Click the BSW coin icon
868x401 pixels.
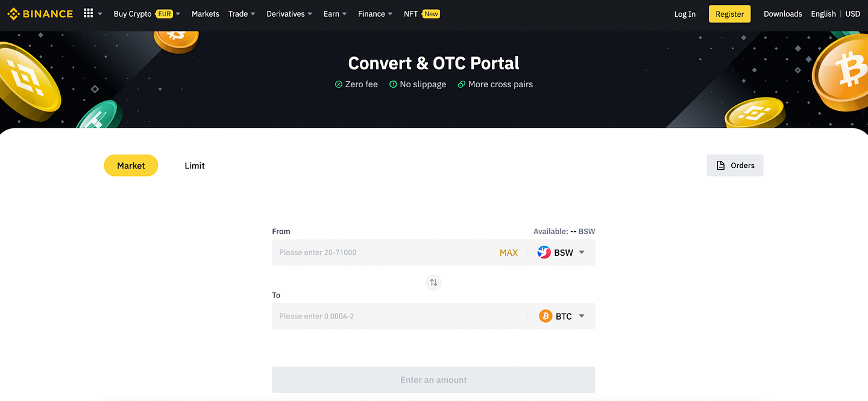click(x=544, y=252)
